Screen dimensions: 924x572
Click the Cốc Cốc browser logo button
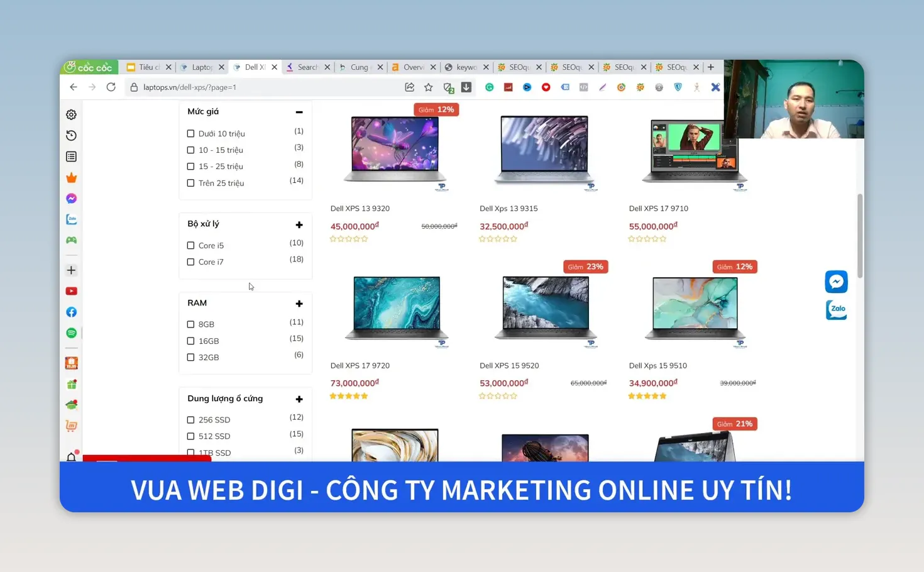[89, 67]
